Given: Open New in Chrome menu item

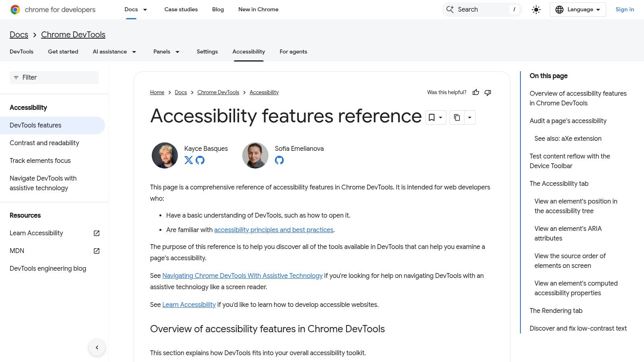Looking at the screenshot, I should pos(258,10).
